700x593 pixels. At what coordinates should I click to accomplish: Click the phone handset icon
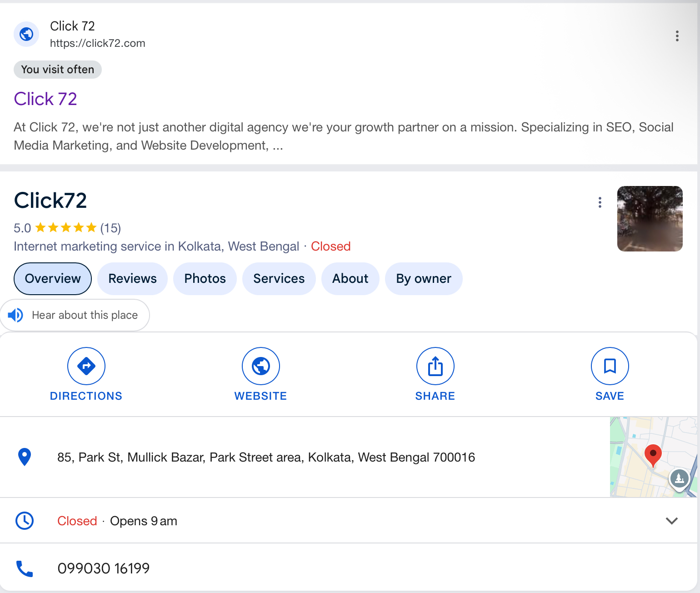pyautogui.click(x=25, y=568)
